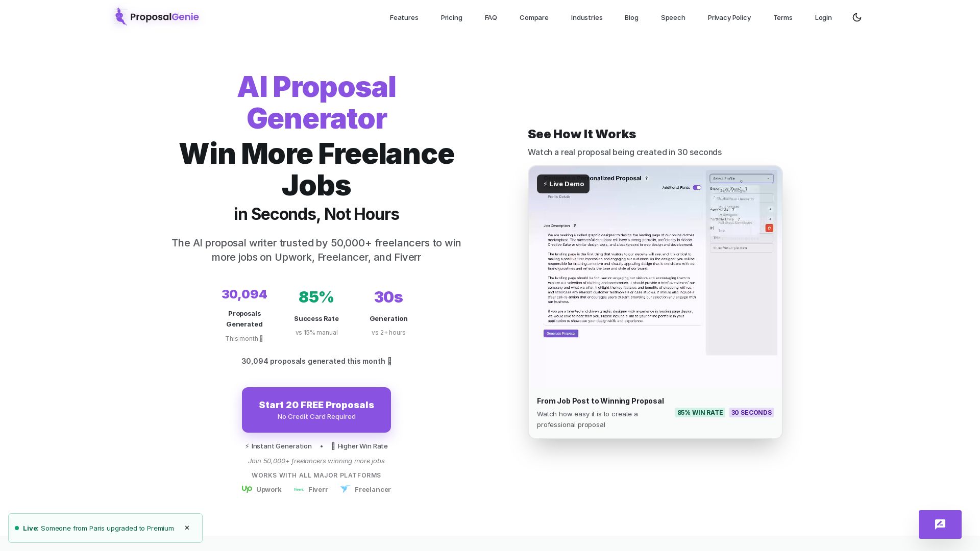The image size is (980, 551).
Task: Open the Industries menu item
Action: click(586, 17)
